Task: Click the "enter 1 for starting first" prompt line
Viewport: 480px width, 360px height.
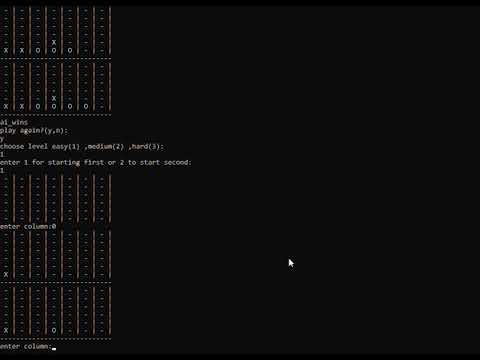Action: tap(96, 163)
